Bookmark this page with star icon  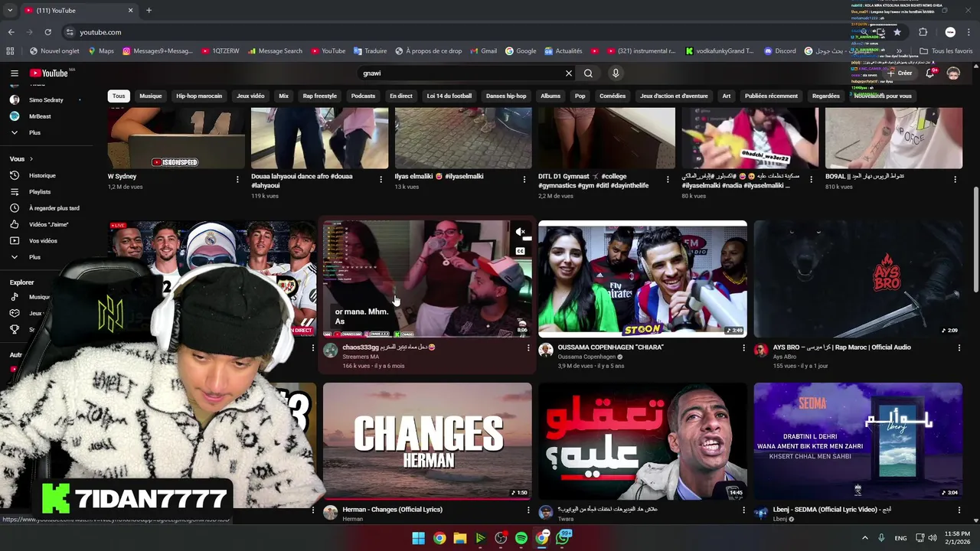(x=897, y=32)
